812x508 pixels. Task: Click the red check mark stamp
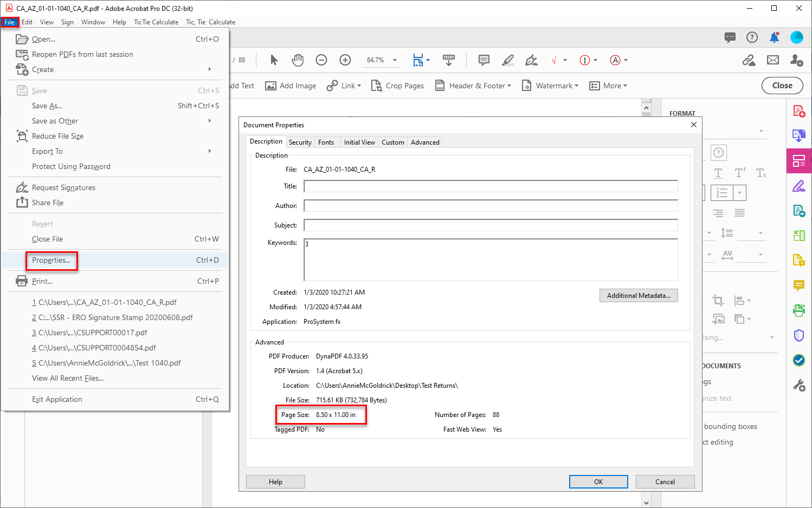(x=554, y=60)
